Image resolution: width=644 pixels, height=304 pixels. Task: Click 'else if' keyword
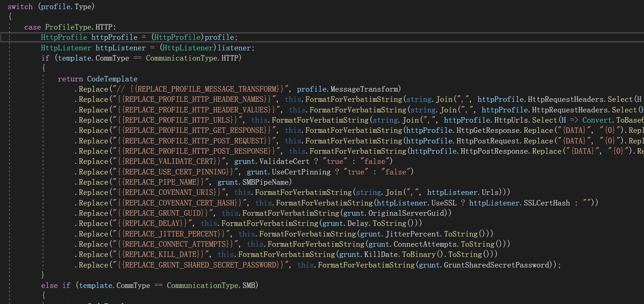[56, 285]
